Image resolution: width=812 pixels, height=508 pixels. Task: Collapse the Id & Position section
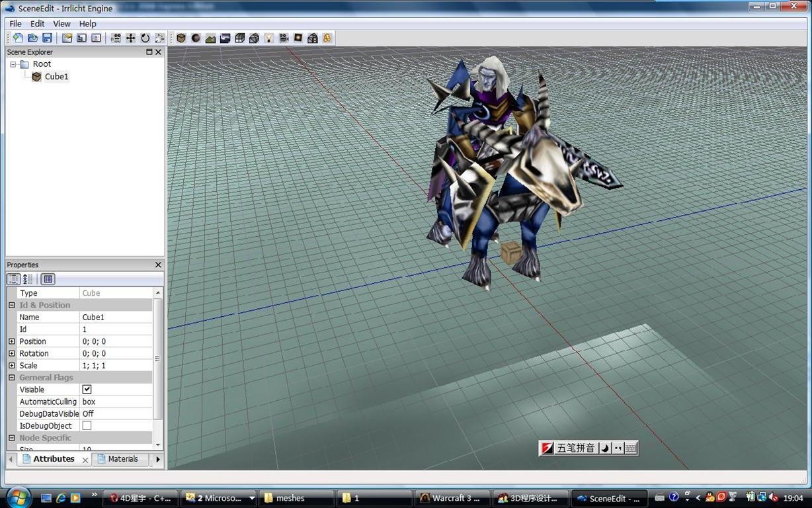pos(12,305)
